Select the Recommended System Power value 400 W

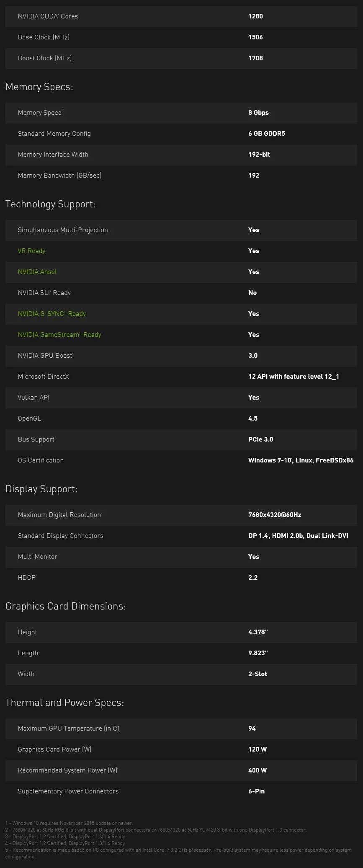pos(257,770)
